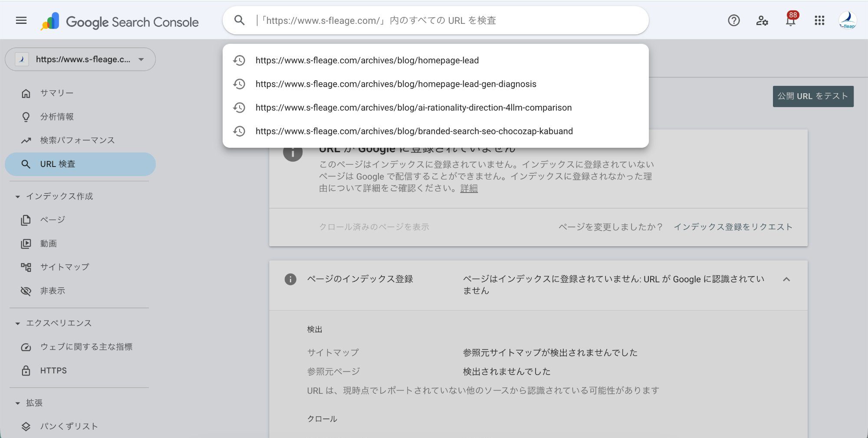This screenshot has width=868, height=438.
Task: Click the 非表示 crossed-eye icon
Action: (x=26, y=291)
